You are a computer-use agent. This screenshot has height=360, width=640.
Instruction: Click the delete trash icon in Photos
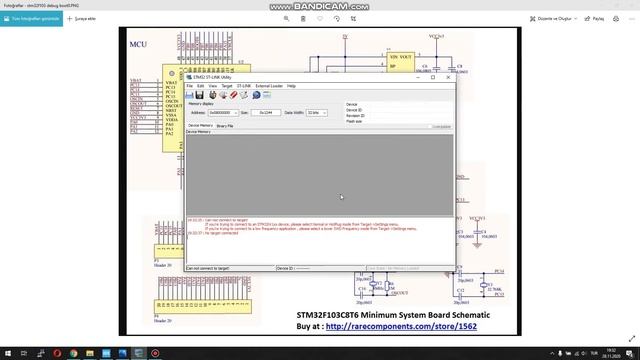[x=303, y=19]
